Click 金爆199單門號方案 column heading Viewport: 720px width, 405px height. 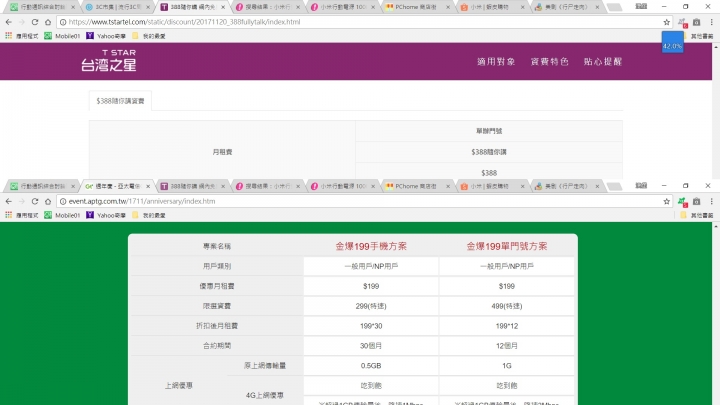pos(506,246)
